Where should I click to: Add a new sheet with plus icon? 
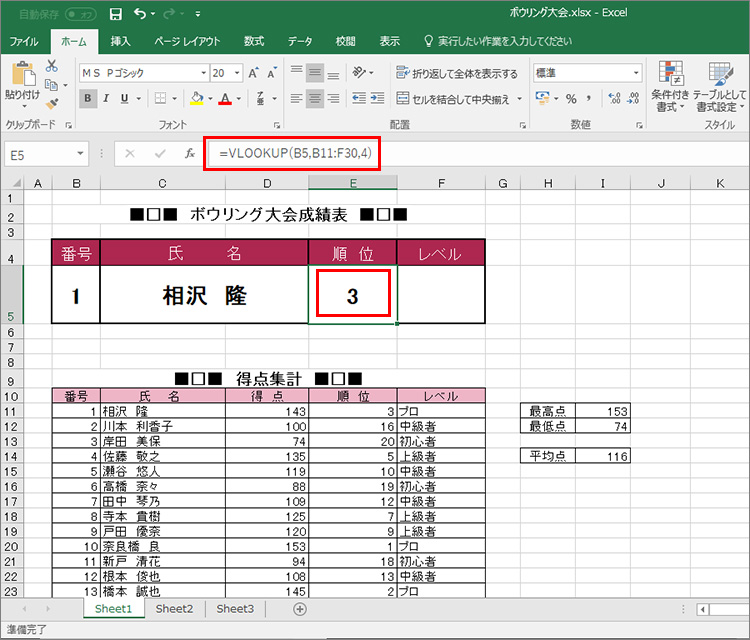tap(299, 609)
